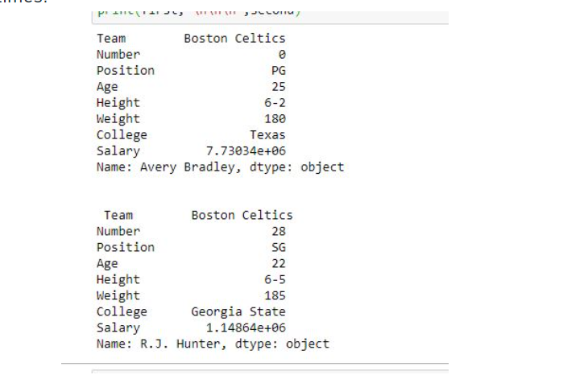Click the R.J. Hunter name line
This screenshot has width=588, height=375.
(213, 344)
